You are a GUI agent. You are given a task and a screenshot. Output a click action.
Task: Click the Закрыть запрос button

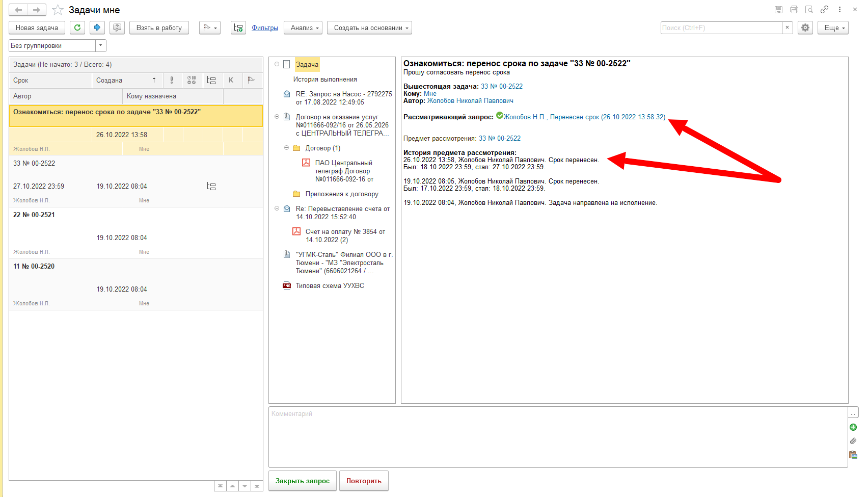pyautogui.click(x=303, y=481)
